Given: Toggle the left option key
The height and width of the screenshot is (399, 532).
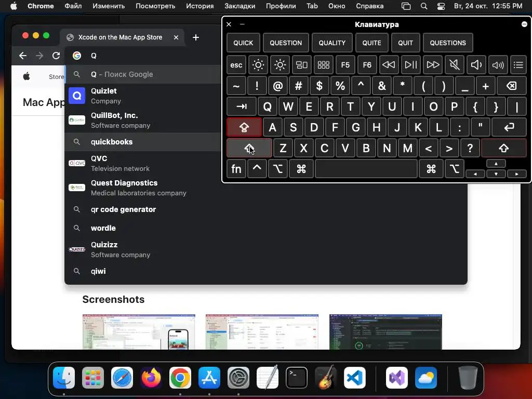Looking at the screenshot, I should 278,169.
